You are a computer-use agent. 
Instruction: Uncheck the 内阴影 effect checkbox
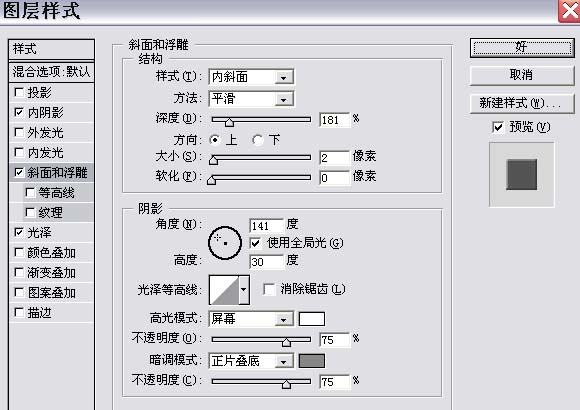point(19,112)
